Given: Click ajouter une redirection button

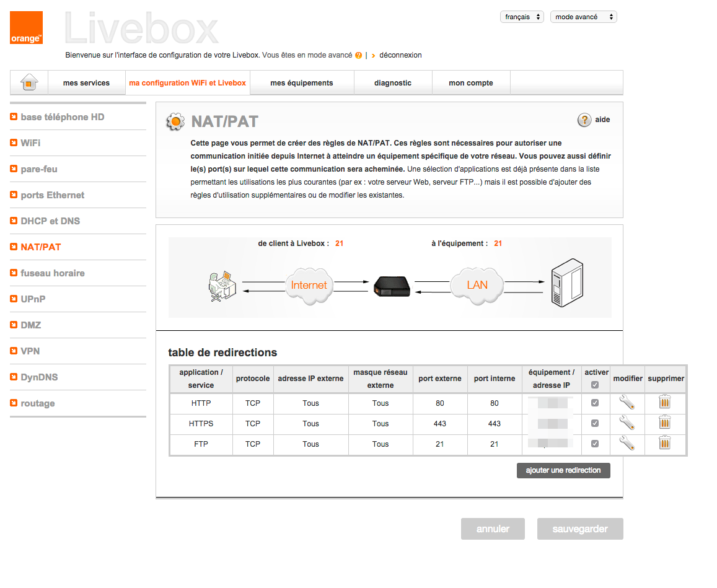Looking at the screenshot, I should (x=563, y=471).
